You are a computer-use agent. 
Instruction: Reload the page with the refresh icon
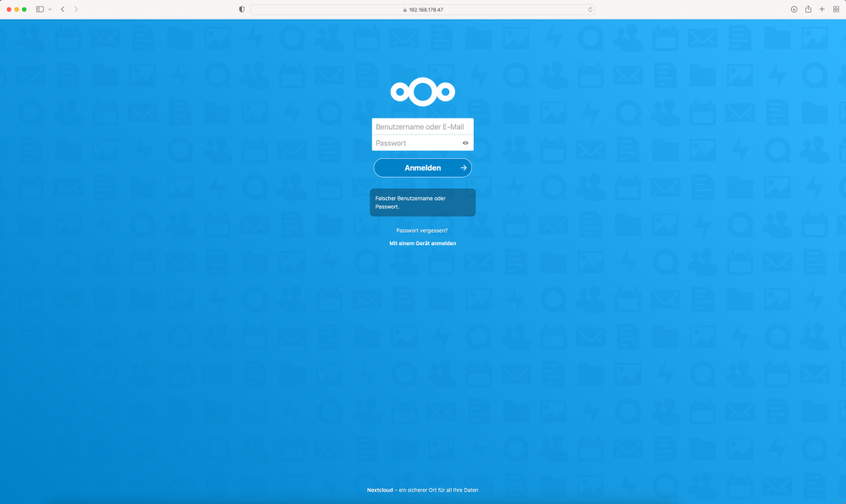click(x=590, y=9)
